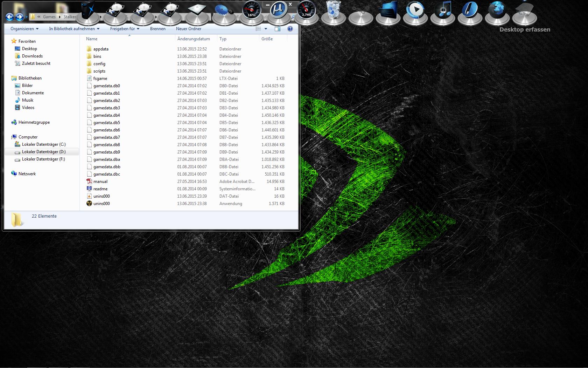Expand In Bibliothek aufnehmen dropdown

[x=74, y=29]
